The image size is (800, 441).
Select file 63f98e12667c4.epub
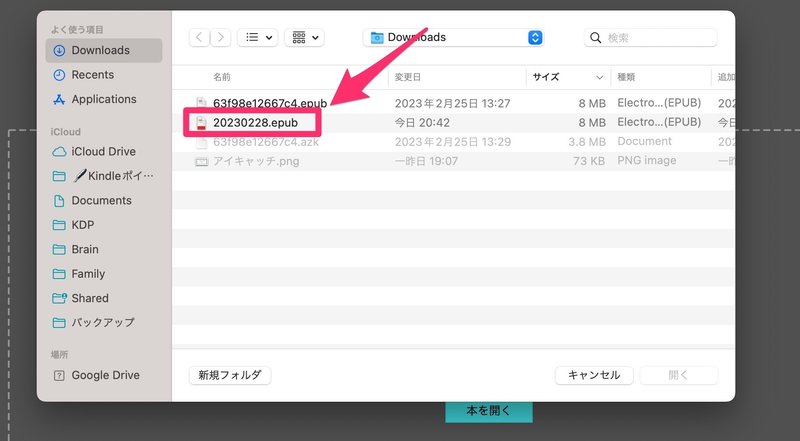pyautogui.click(x=270, y=103)
